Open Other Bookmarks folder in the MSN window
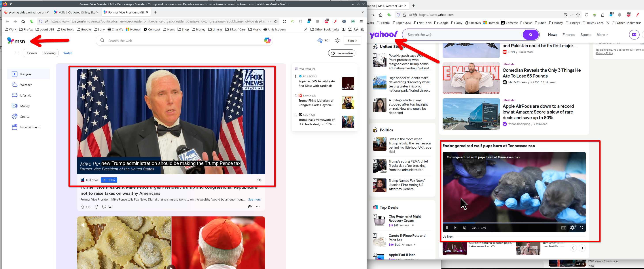Screen dimensions: 644x269 click(x=325, y=29)
